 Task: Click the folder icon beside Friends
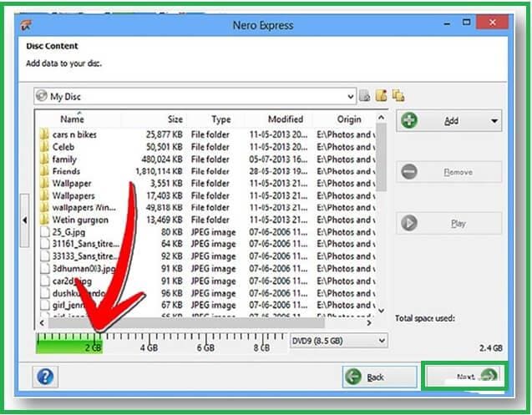tap(44, 171)
